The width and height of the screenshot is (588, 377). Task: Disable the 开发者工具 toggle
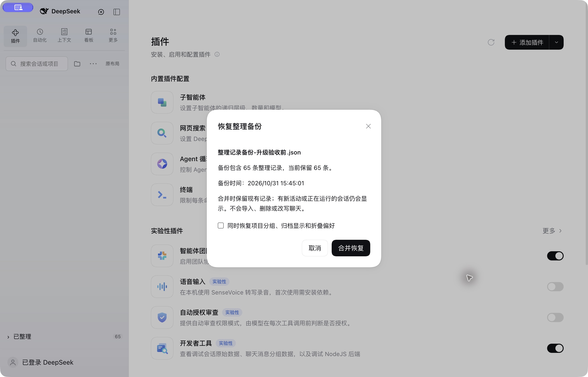point(555,348)
